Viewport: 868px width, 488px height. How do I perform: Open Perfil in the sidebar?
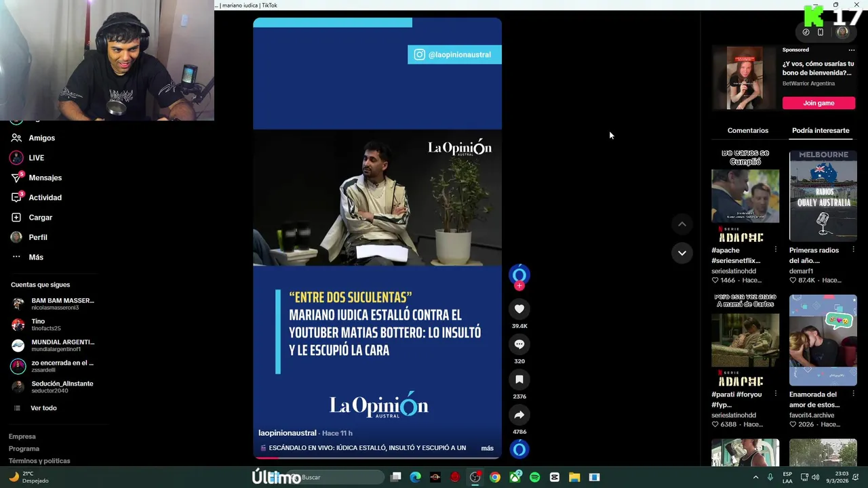click(x=29, y=237)
